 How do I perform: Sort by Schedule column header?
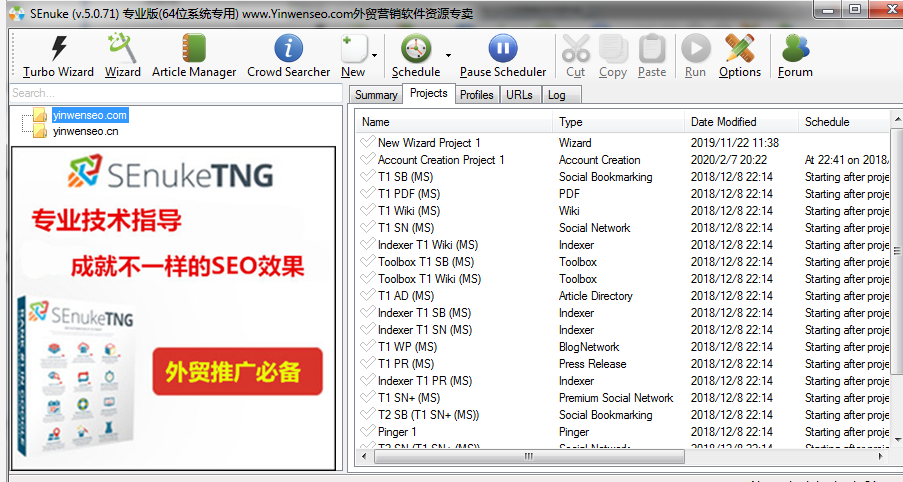(x=844, y=122)
